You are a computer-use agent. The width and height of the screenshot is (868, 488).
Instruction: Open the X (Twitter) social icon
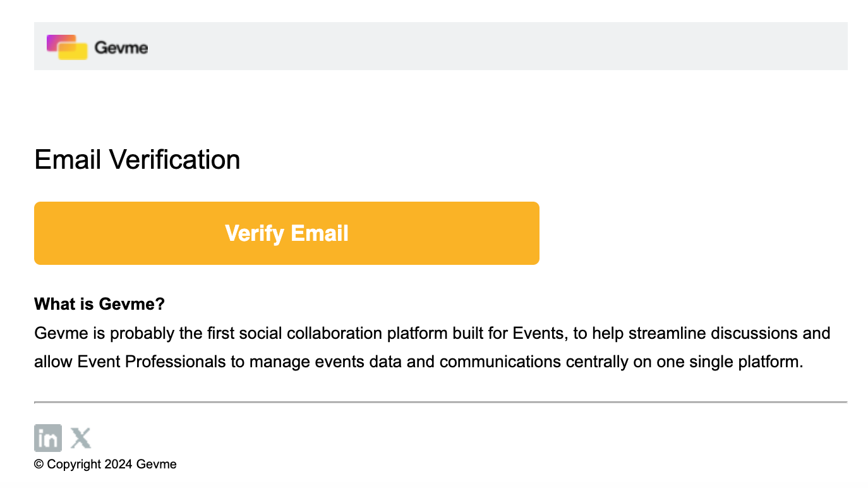pyautogui.click(x=80, y=437)
